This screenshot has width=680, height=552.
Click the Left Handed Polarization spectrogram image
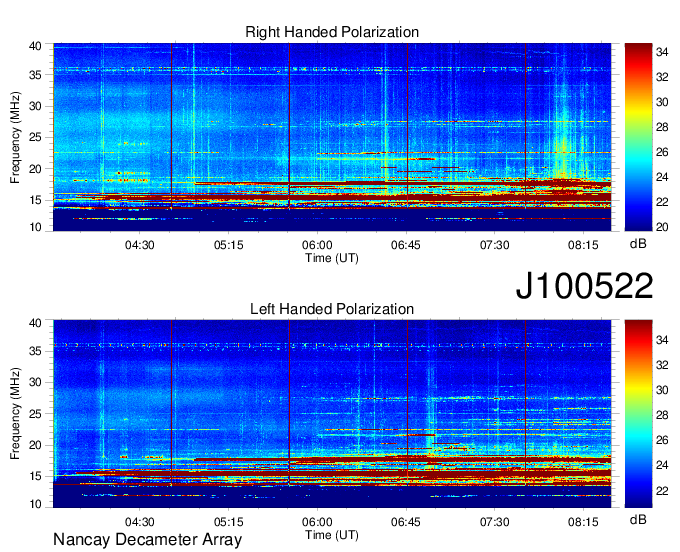pyautogui.click(x=332, y=414)
